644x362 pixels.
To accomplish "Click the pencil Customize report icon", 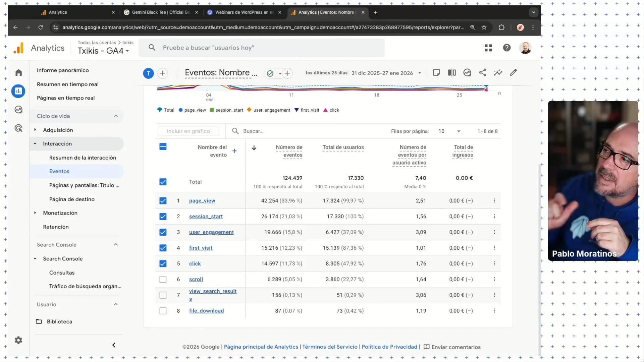I will (513, 73).
